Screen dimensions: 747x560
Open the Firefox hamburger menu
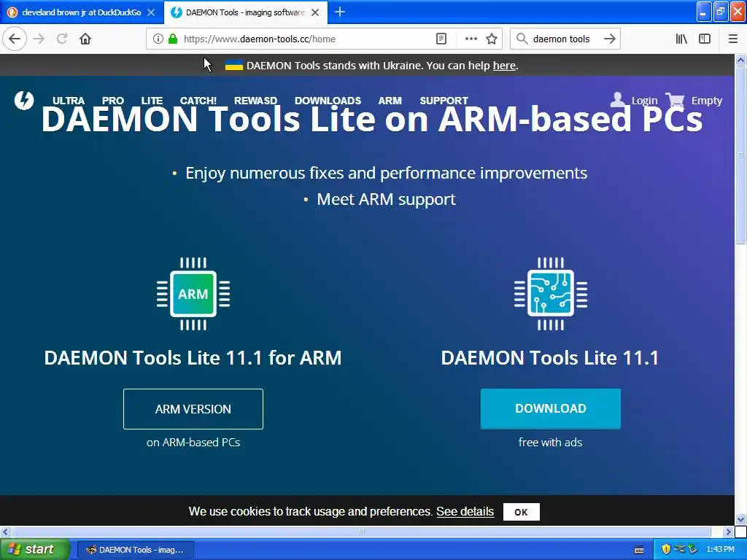point(732,39)
